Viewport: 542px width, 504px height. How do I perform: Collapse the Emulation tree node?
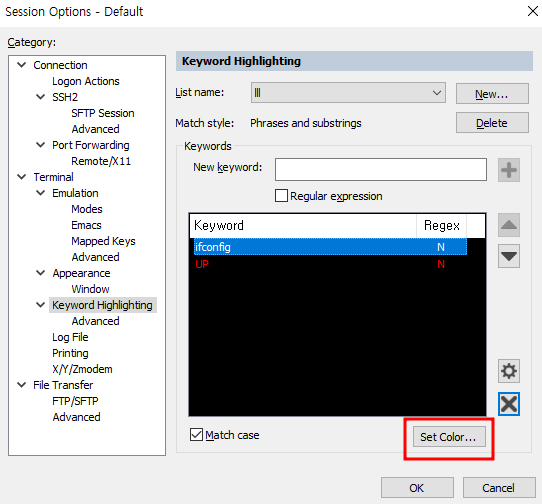(41, 193)
